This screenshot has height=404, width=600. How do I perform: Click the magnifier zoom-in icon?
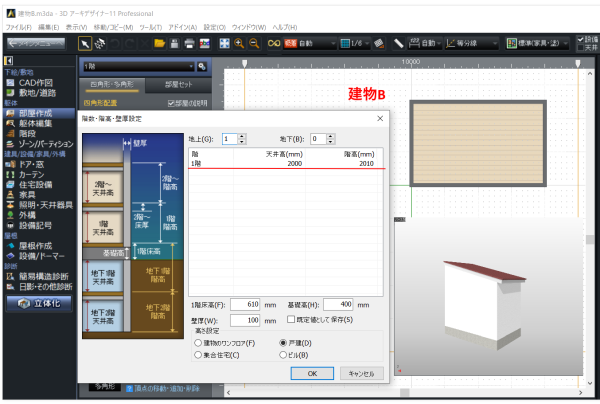241,44
